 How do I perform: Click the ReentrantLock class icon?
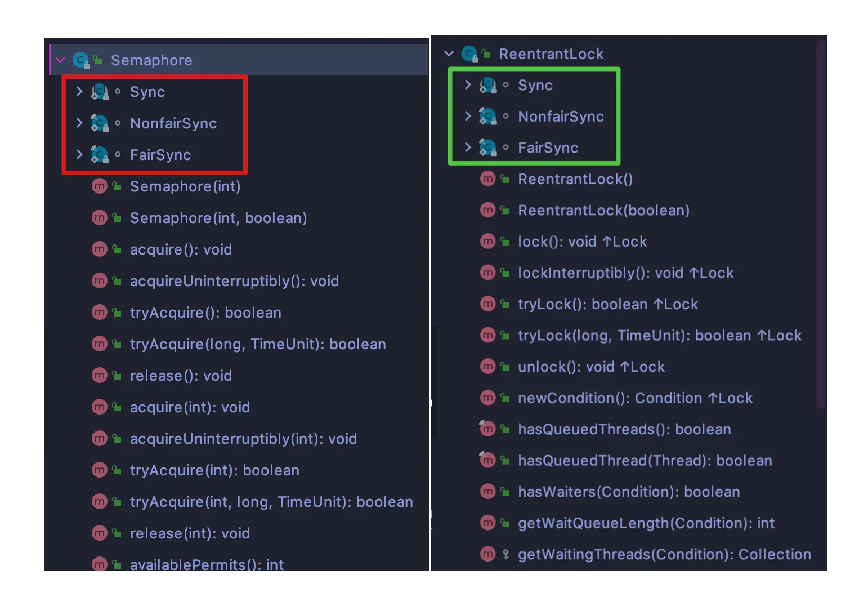pos(469,54)
